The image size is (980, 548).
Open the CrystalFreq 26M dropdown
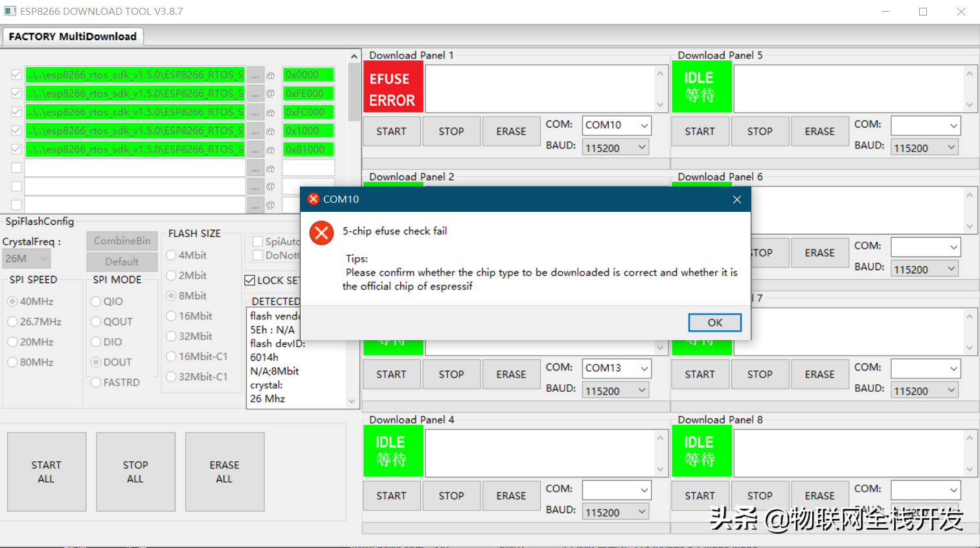[x=27, y=258]
